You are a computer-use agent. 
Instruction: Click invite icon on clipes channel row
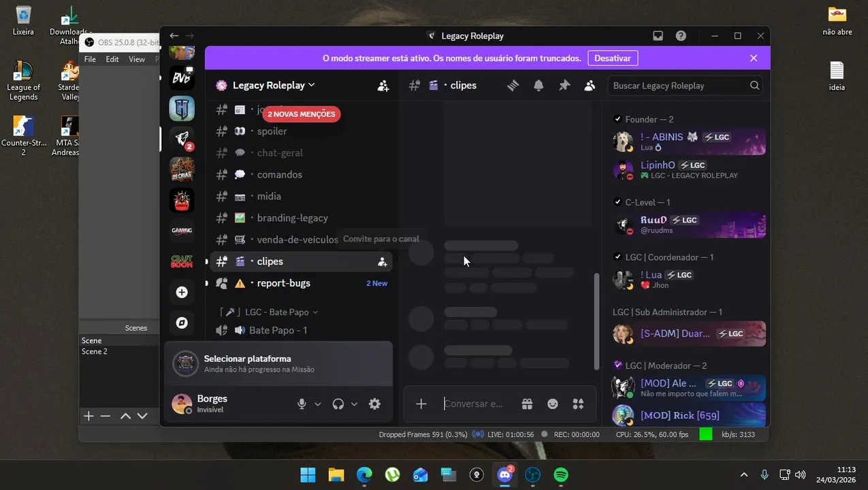pos(382,261)
